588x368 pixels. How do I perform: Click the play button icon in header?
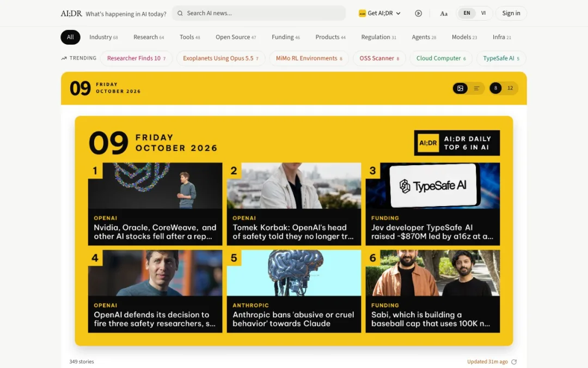tap(419, 14)
